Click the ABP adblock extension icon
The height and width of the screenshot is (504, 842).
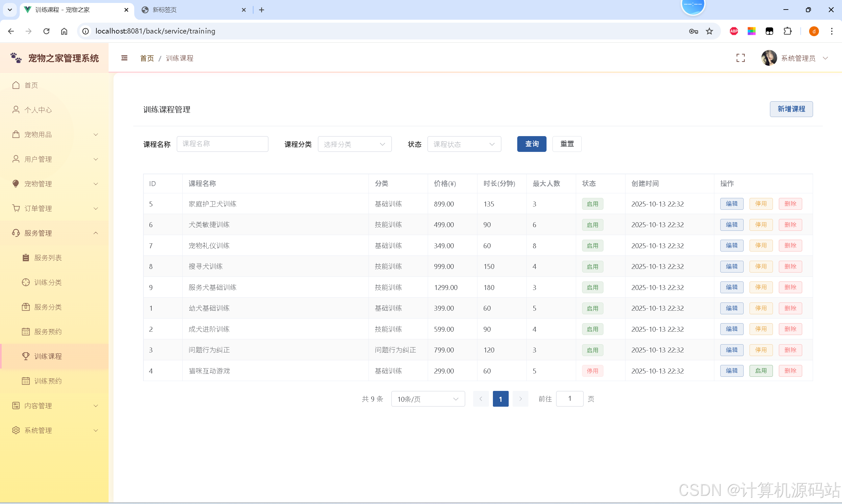734,31
